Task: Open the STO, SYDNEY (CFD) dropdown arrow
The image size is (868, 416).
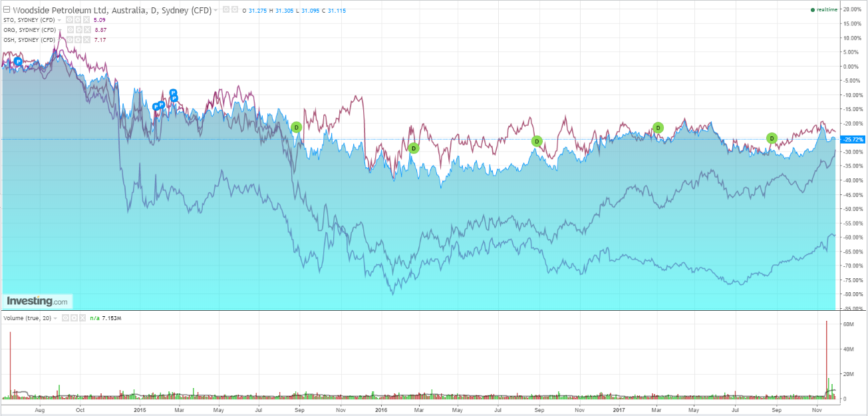Action: [59, 20]
